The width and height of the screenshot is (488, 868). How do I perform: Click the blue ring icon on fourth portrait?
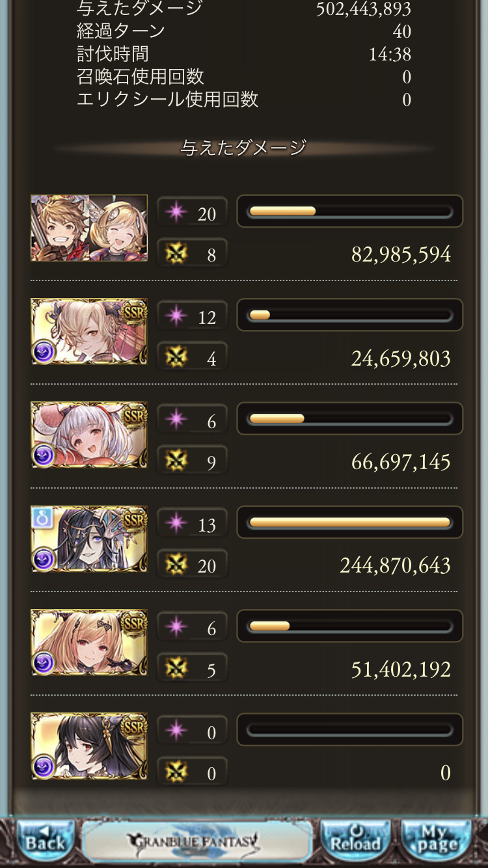coord(40,517)
